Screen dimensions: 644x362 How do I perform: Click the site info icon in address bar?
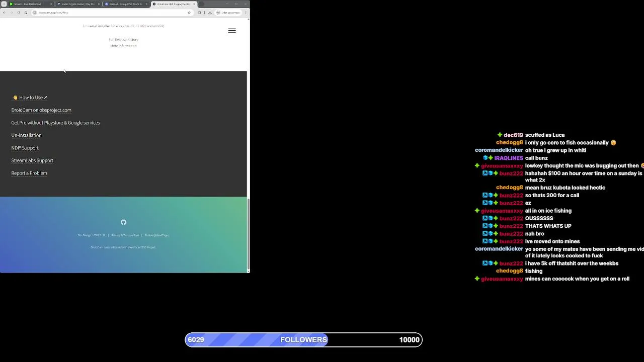click(35, 13)
